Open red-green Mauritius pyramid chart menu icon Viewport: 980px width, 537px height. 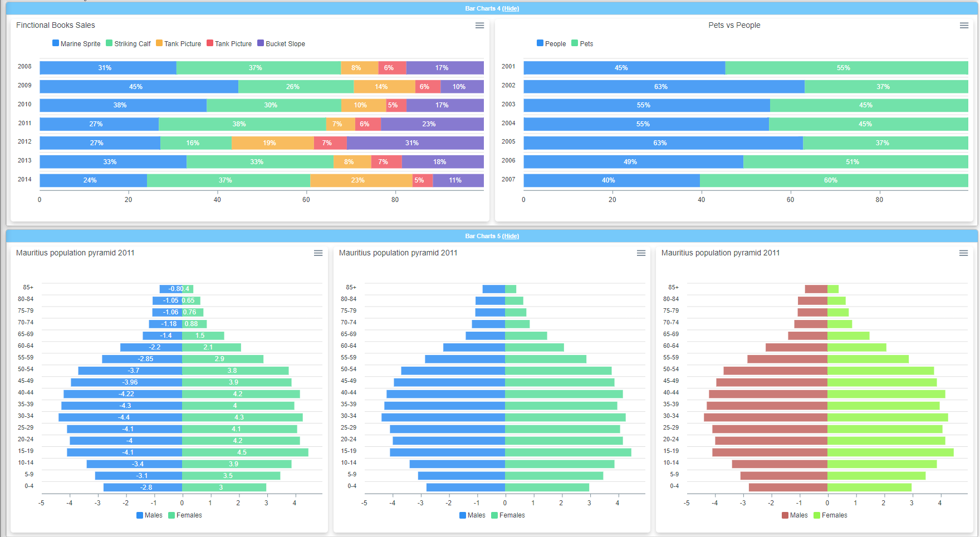[963, 253]
